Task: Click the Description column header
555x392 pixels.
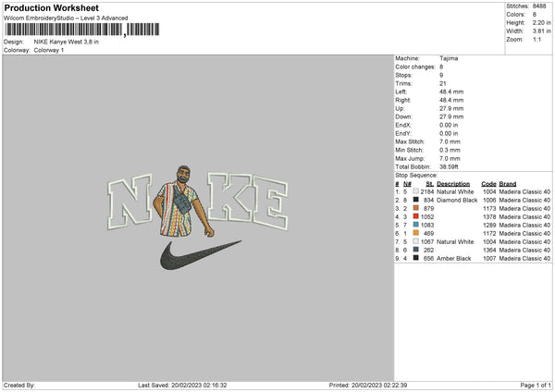Action: tap(453, 184)
